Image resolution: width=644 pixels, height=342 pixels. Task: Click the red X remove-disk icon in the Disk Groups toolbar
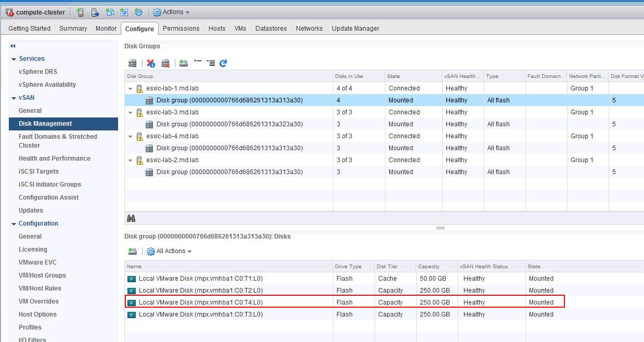pyautogui.click(x=151, y=63)
